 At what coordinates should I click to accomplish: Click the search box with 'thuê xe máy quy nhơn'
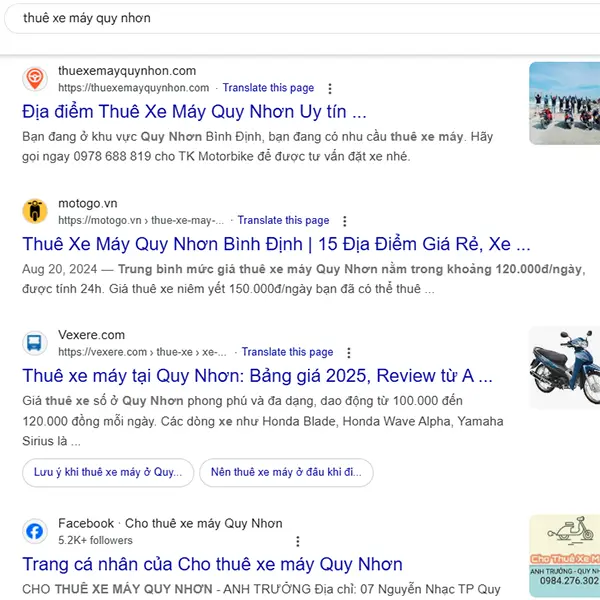pos(302,18)
